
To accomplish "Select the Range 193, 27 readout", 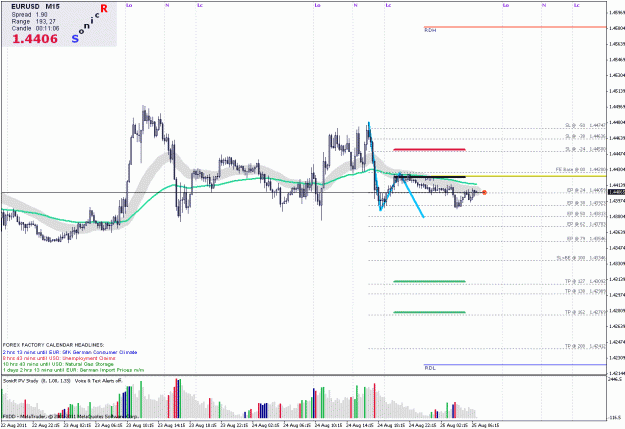I will pos(33,22).
